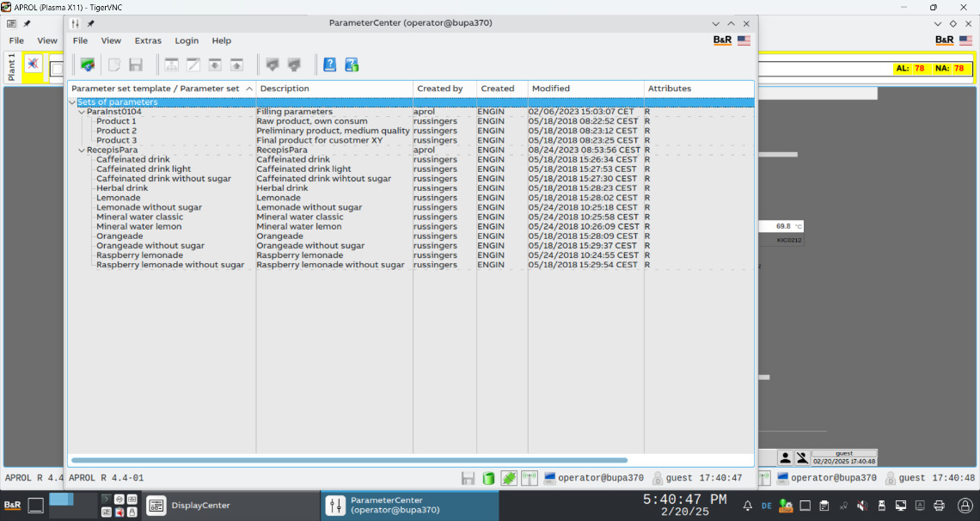Collapse the Sets of parameters root node
Viewport: 980px width, 521px height.
72,102
